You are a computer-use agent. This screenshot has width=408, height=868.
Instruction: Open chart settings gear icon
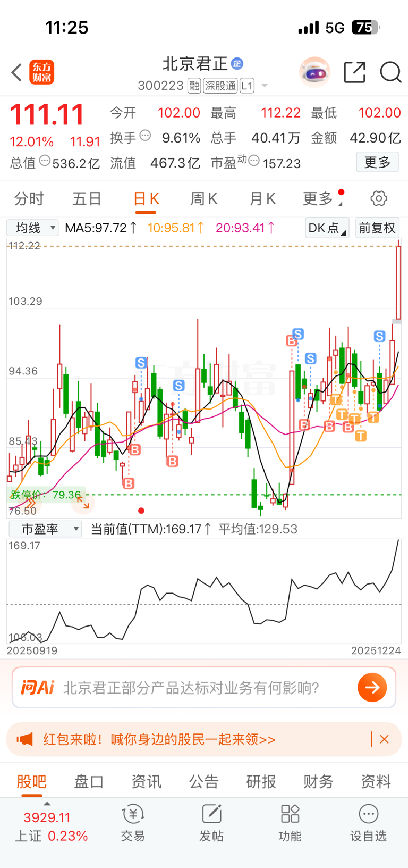379,198
